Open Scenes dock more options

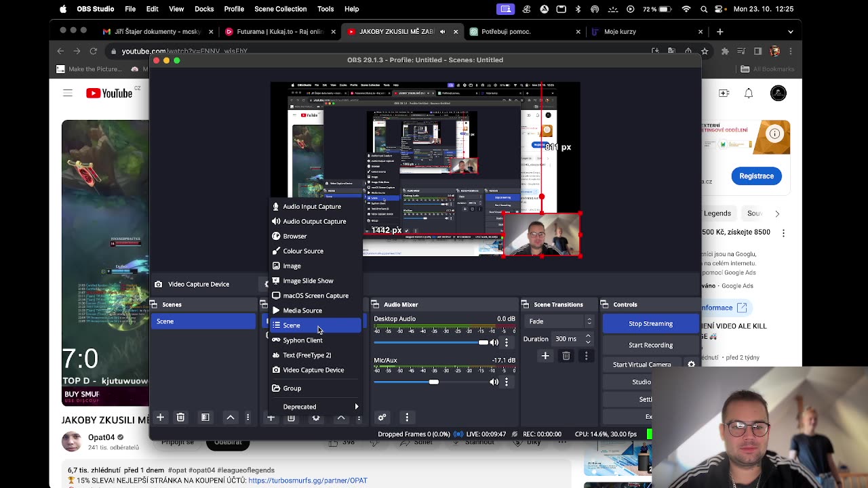pyautogui.click(x=248, y=418)
